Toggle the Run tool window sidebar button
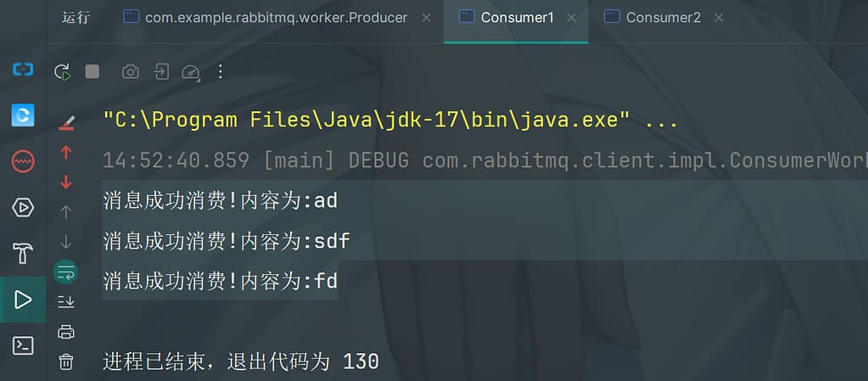The width and height of the screenshot is (868, 381). [x=23, y=299]
